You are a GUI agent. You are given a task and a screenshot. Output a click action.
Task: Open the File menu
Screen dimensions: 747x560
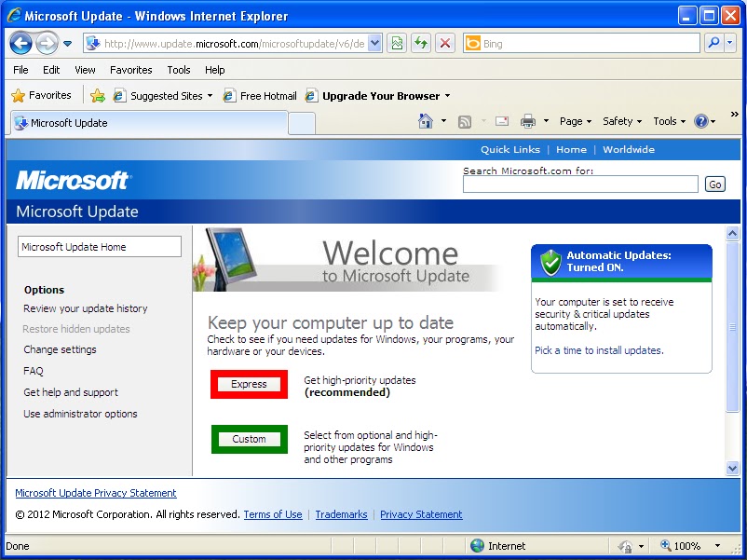coord(20,70)
